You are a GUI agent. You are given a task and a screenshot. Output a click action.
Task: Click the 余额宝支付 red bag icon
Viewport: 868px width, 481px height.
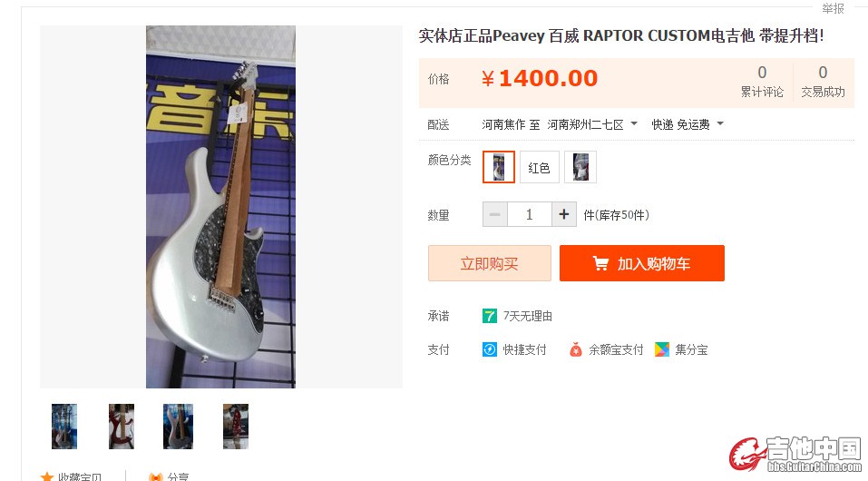(x=576, y=349)
